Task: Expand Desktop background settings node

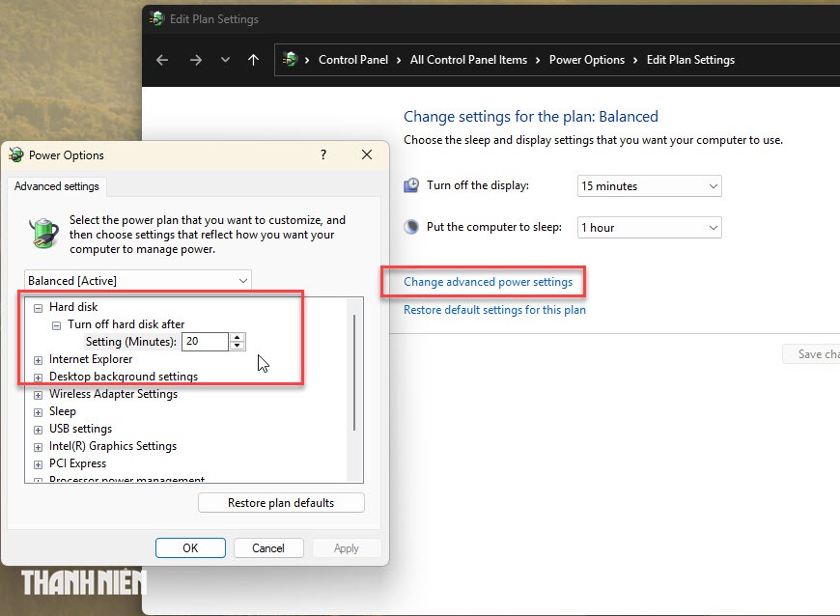Action: (38, 378)
